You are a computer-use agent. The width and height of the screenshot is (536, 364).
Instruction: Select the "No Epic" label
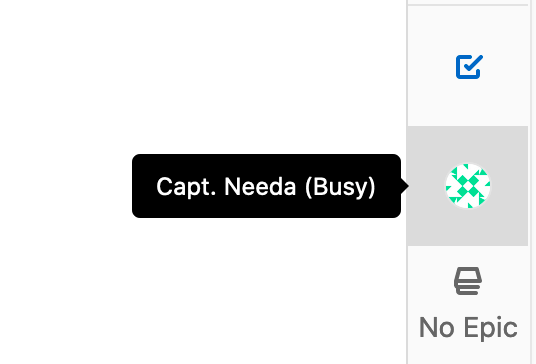[468, 327]
